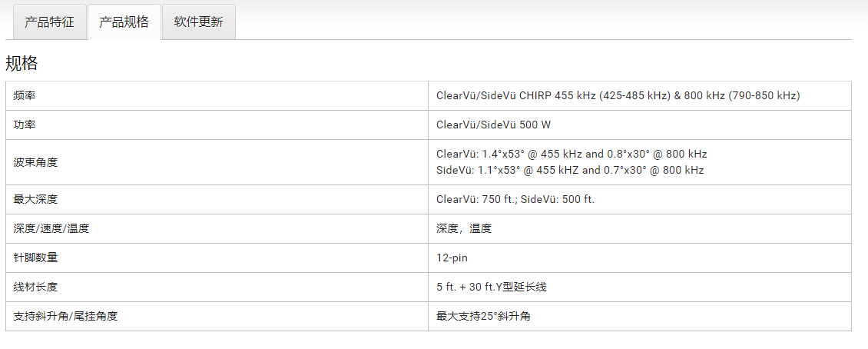The width and height of the screenshot is (868, 349).
Task: Click the 功率 row label
Action: (x=25, y=125)
